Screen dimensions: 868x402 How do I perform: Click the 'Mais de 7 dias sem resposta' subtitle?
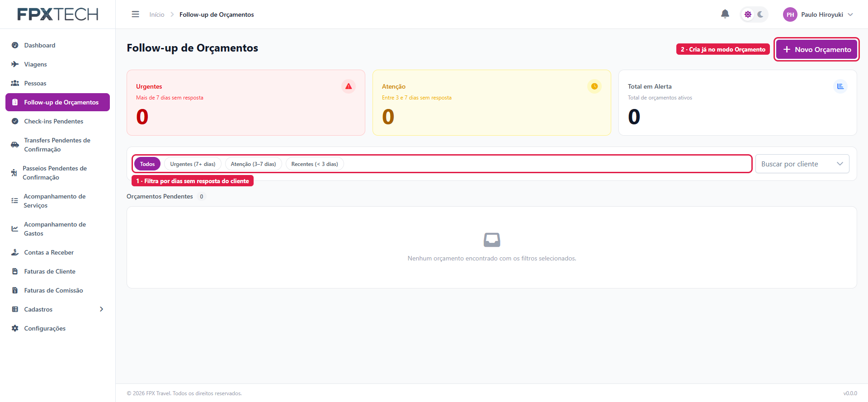[x=170, y=98]
